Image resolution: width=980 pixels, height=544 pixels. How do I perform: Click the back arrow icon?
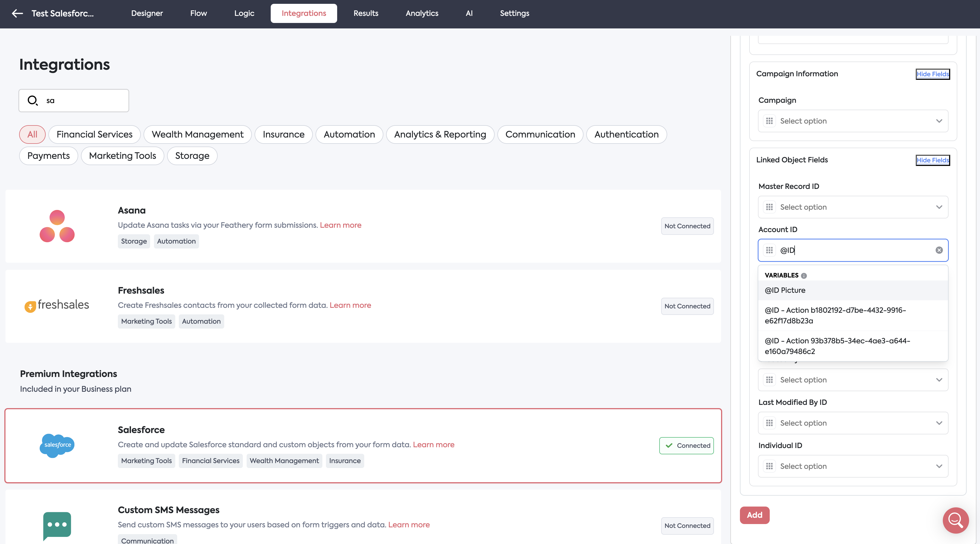point(17,14)
